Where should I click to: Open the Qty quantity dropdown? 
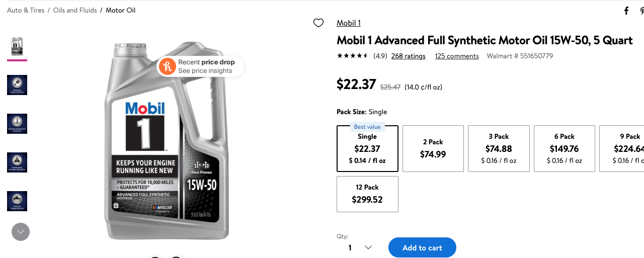coord(360,247)
